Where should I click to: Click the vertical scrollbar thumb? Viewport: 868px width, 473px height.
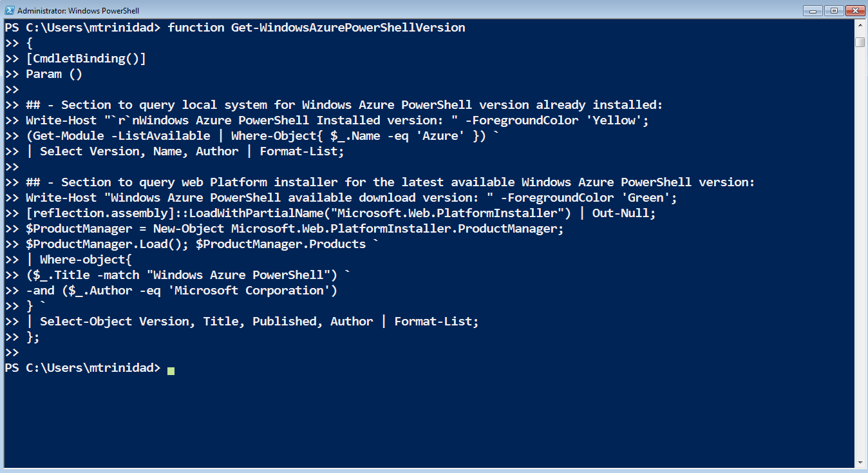860,43
